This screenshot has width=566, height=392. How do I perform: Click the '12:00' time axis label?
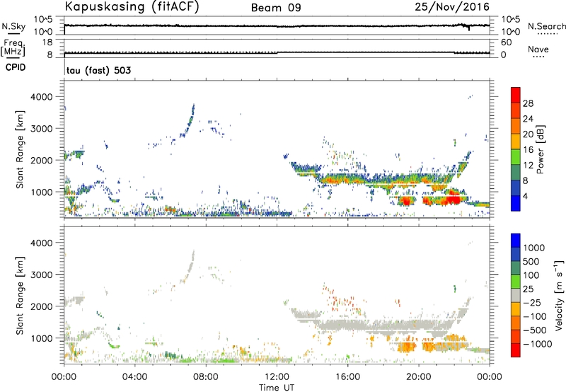(x=277, y=377)
